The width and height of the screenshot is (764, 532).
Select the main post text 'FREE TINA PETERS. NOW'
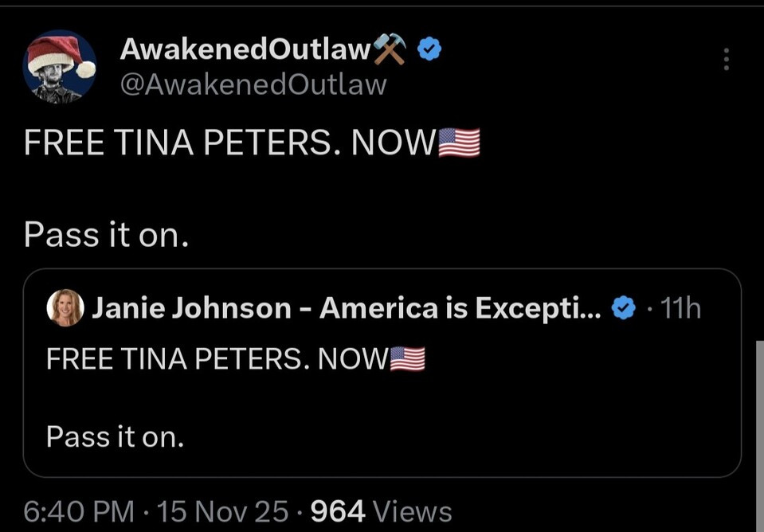pyautogui.click(x=229, y=143)
